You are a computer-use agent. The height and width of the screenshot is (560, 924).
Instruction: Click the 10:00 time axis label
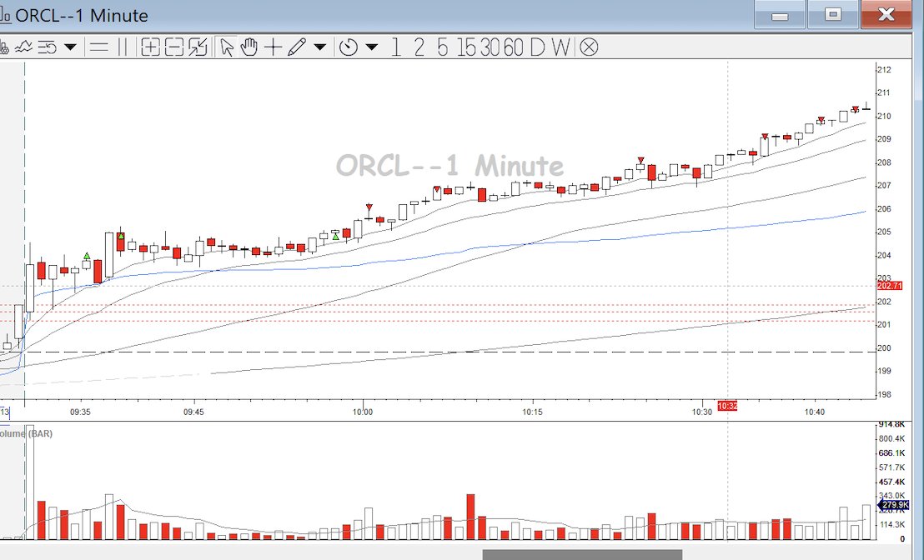pos(363,412)
